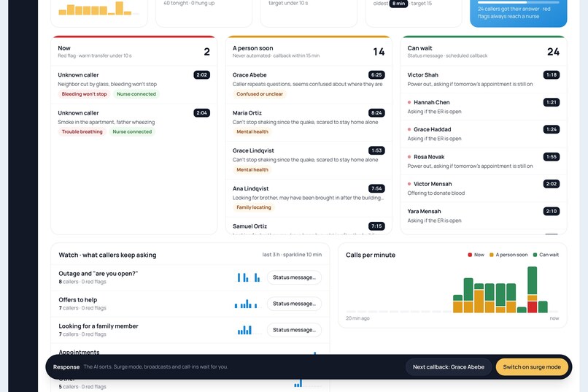Click the Looking for a family member topic
This screenshot has width=588, height=392.
tap(98, 326)
